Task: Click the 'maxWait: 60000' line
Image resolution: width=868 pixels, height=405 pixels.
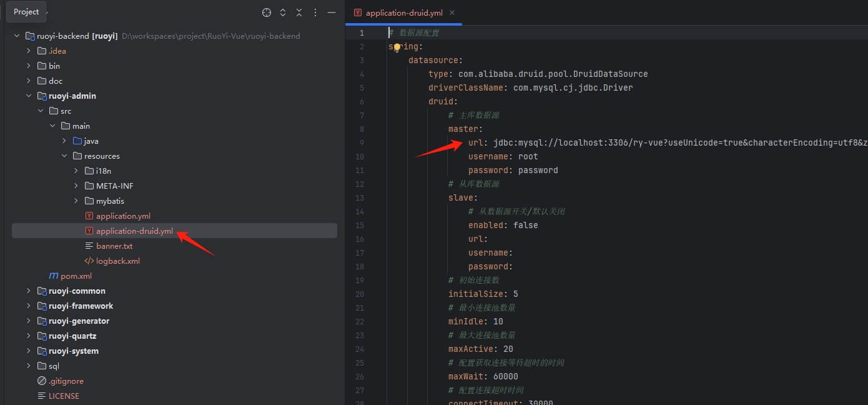Action: click(x=483, y=376)
